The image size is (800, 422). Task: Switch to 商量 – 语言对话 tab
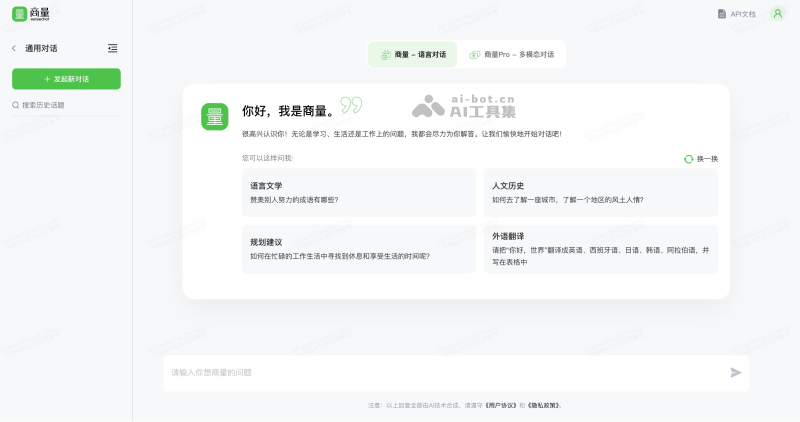tap(412, 54)
